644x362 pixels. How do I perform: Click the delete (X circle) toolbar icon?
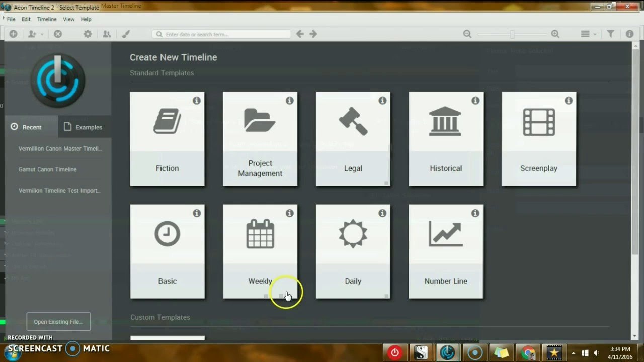(58, 34)
